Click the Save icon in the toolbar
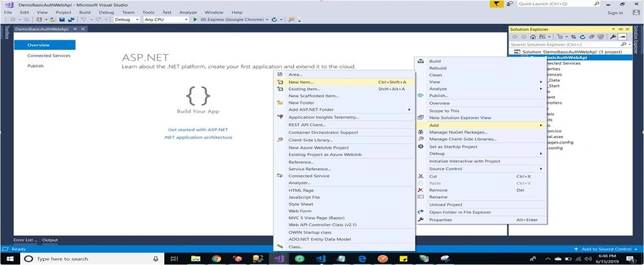The height and width of the screenshot is (265, 644). pyautogui.click(x=62, y=20)
